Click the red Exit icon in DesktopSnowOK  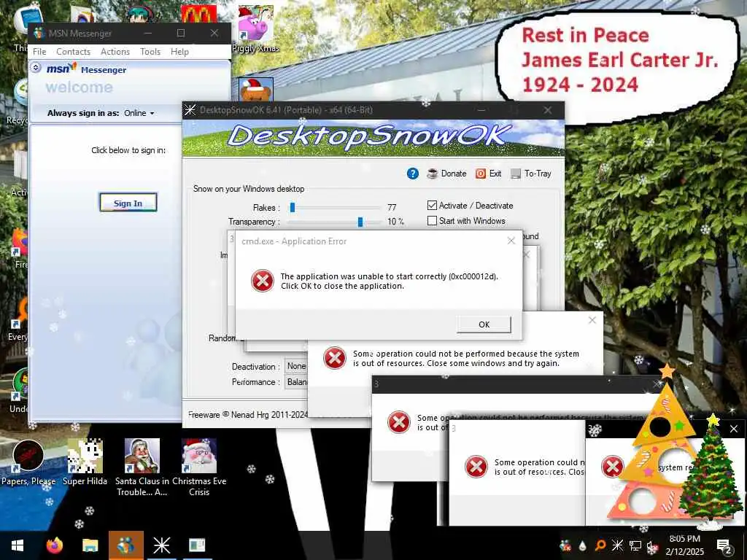(x=480, y=174)
